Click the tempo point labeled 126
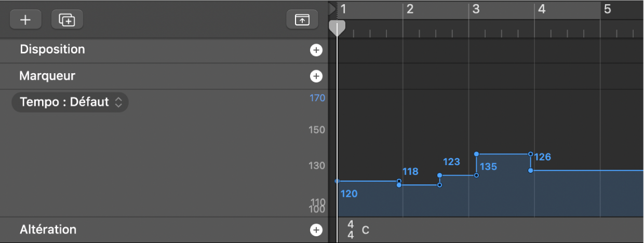This screenshot has width=644, height=243. (530, 170)
